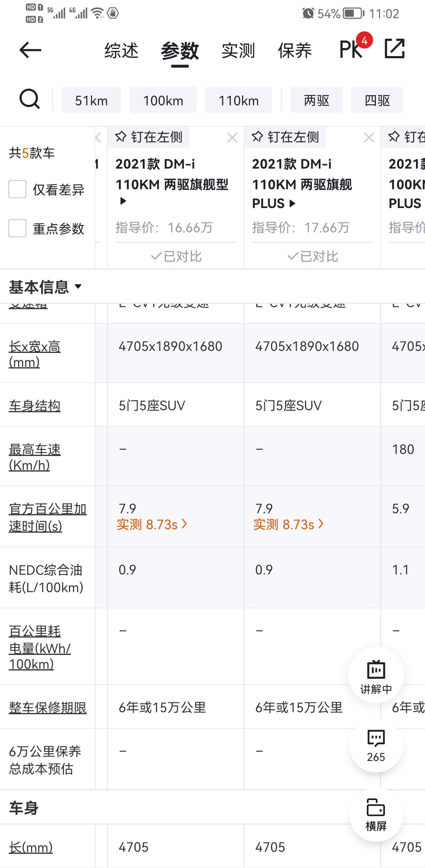Open the 长x宽x高(mm) parameter explanation
This screenshot has height=868, width=425.
35,354
